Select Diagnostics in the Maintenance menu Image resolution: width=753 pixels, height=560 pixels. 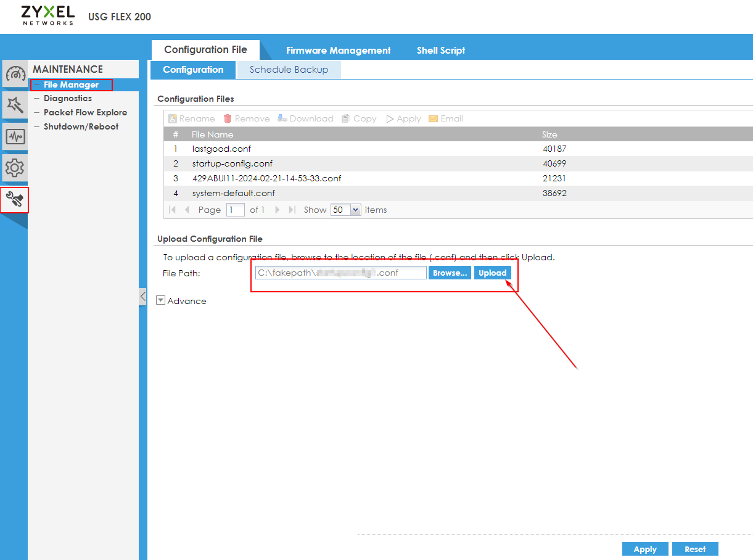pyautogui.click(x=68, y=98)
